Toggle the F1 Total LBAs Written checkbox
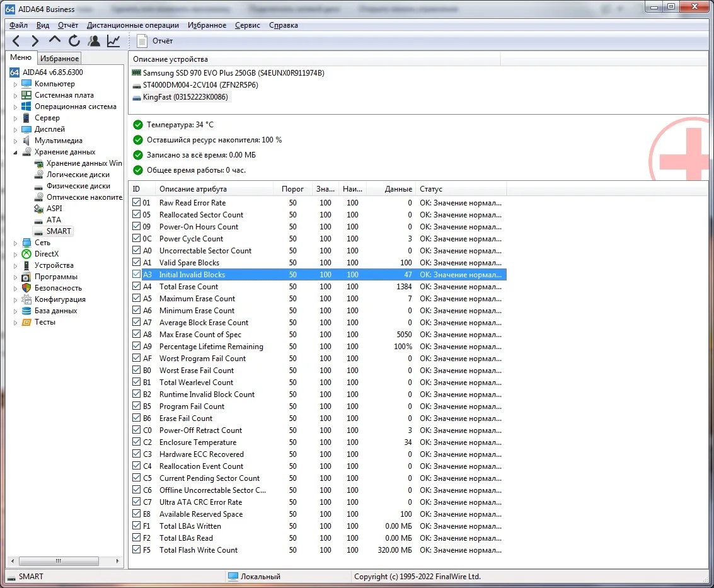The width and height of the screenshot is (714, 588). (136, 526)
